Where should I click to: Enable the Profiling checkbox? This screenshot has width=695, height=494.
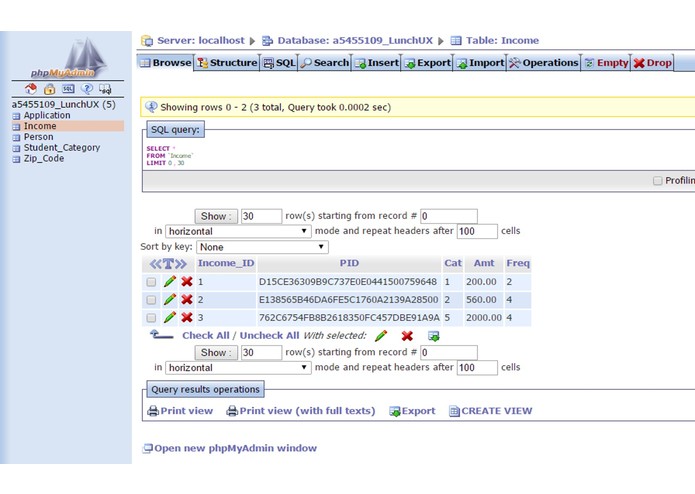[x=658, y=180]
